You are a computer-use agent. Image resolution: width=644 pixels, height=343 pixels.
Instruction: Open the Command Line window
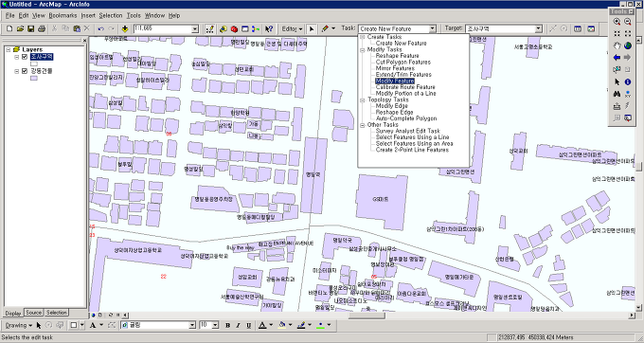coord(244,28)
